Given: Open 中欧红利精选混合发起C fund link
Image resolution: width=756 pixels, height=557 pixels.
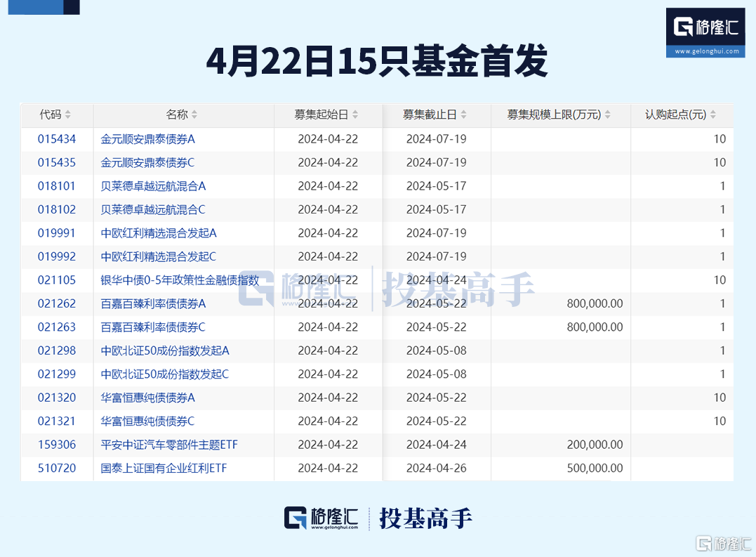Looking at the screenshot, I should coord(159,256).
